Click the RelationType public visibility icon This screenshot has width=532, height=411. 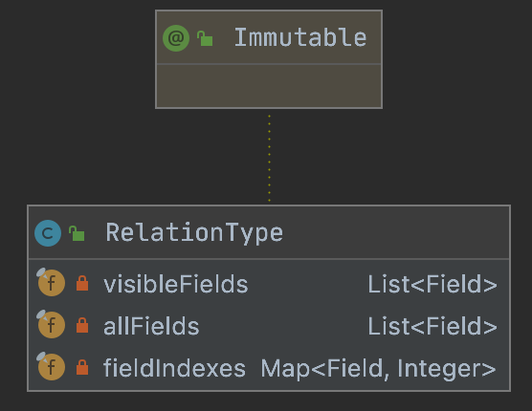coord(77,233)
